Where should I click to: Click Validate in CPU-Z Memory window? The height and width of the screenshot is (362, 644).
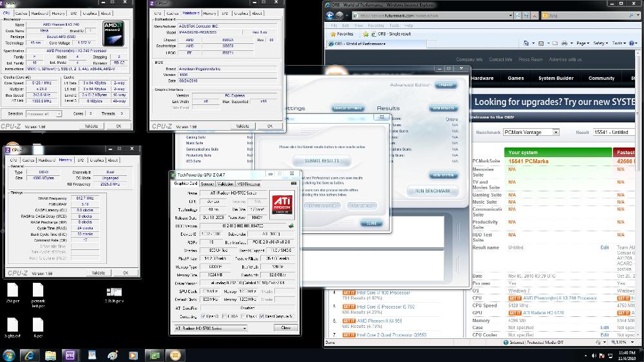pyautogui.click(x=98, y=273)
